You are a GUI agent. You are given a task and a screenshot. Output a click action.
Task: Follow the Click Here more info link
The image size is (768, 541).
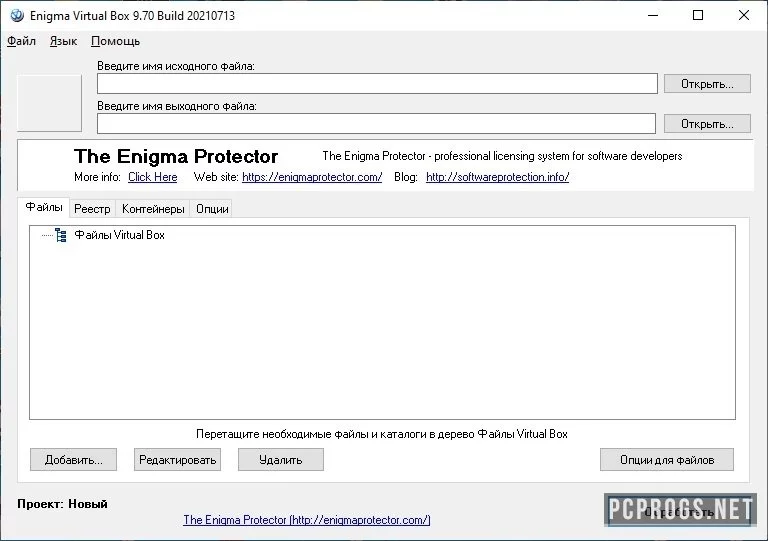152,177
